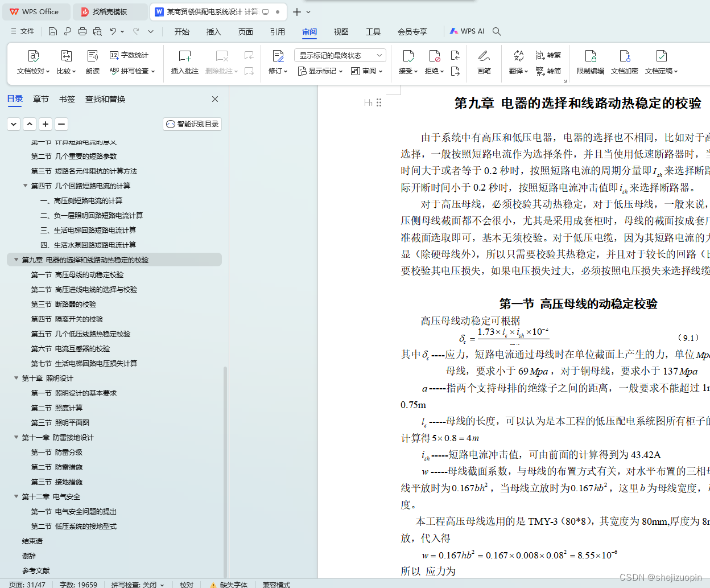
Task: Switch to 书签 tab in side panel
Action: (67, 99)
